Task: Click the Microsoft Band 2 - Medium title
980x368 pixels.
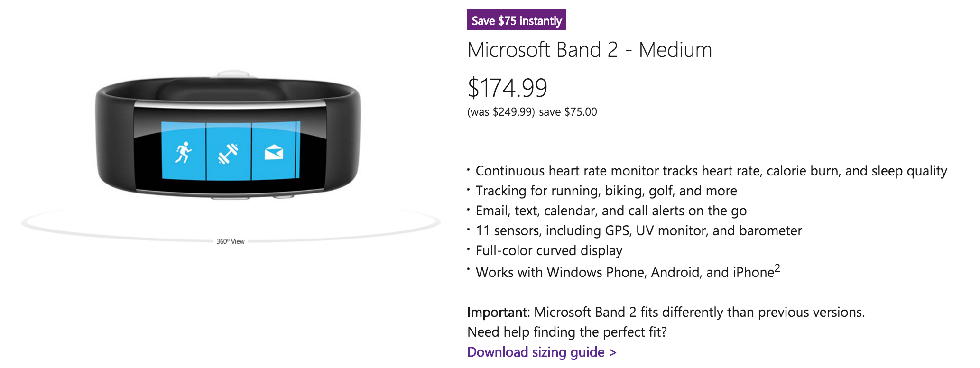Action: (x=590, y=50)
